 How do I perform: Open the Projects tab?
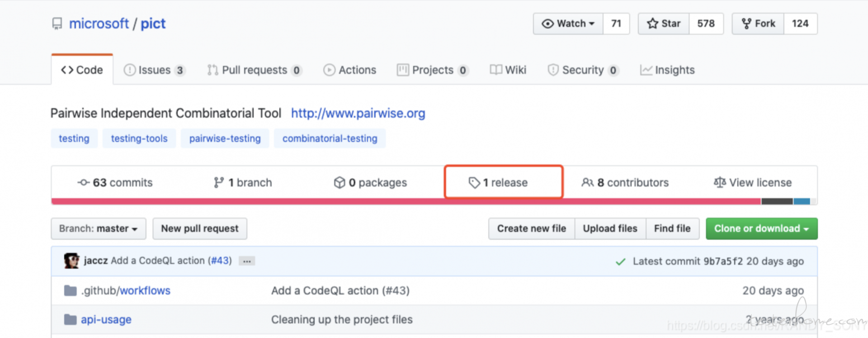click(x=432, y=70)
